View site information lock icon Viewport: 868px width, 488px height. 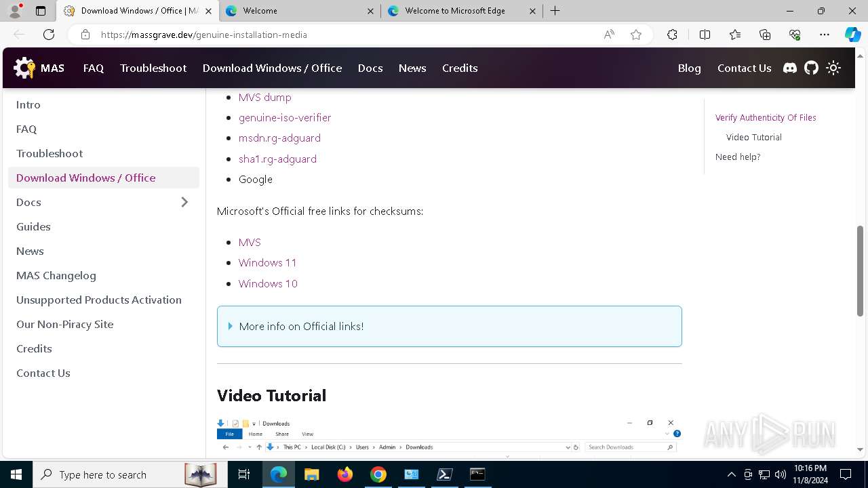click(x=85, y=35)
